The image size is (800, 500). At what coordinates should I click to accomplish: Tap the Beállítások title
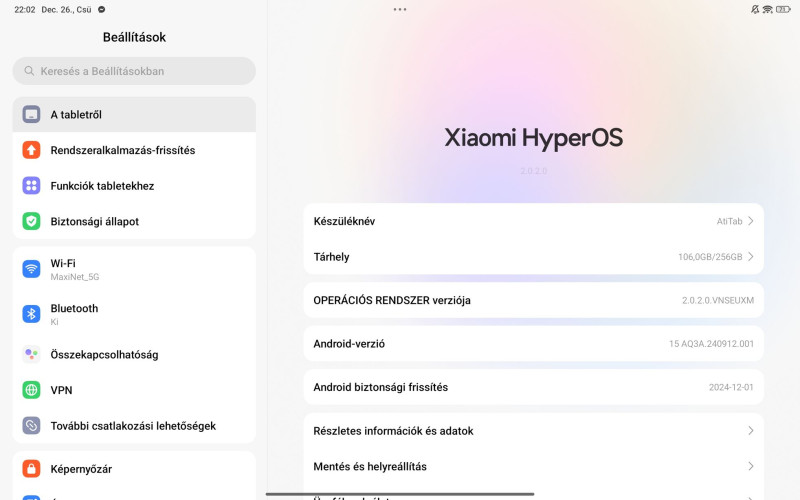[134, 37]
